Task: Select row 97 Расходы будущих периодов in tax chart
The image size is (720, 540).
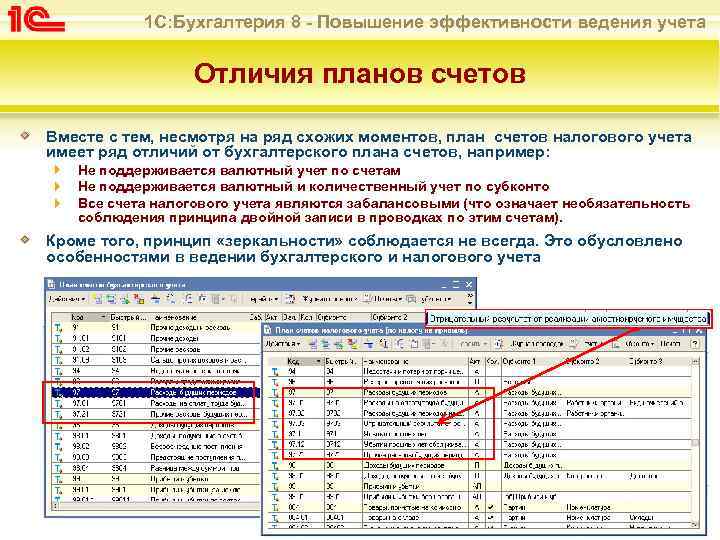Action: tap(480, 393)
